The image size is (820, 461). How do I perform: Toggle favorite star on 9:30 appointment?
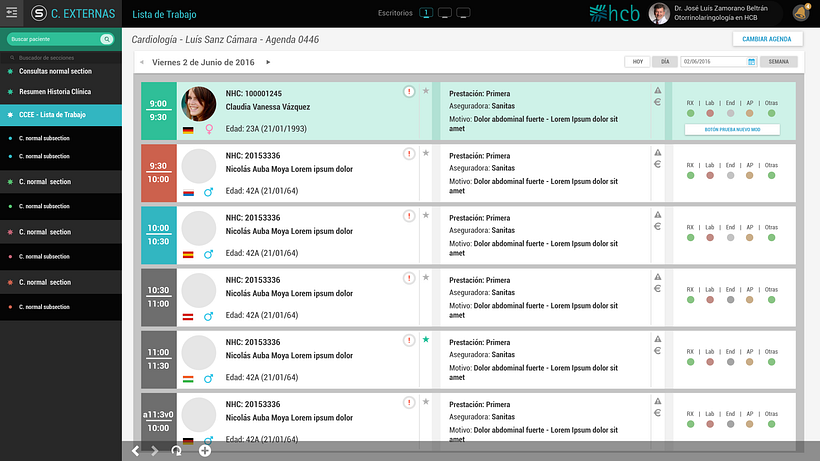click(x=426, y=153)
